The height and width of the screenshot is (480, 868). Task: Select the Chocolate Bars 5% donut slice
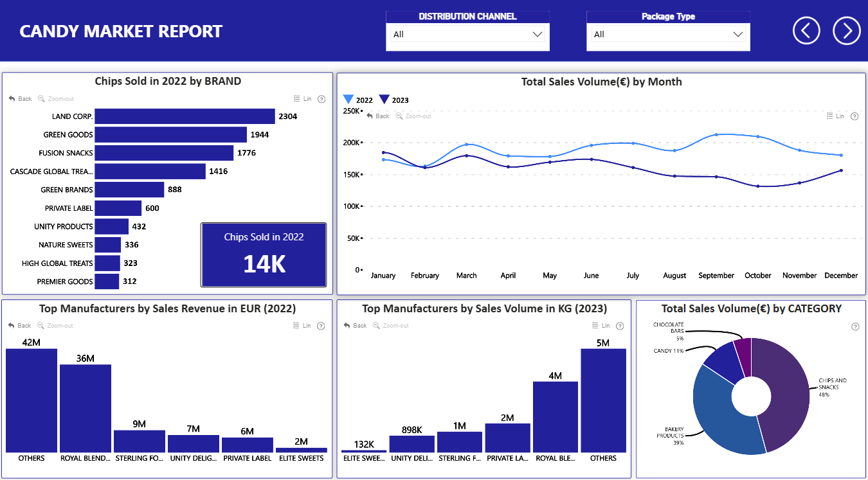(744, 357)
